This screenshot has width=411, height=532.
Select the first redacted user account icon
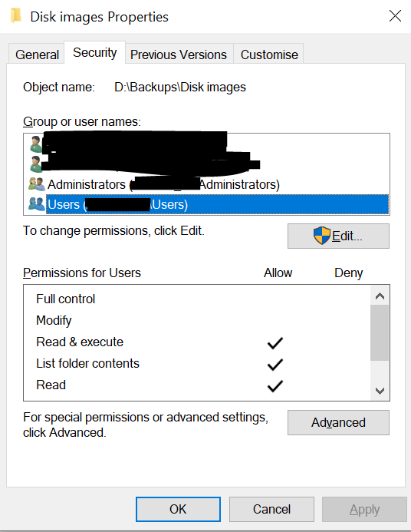tap(36, 144)
